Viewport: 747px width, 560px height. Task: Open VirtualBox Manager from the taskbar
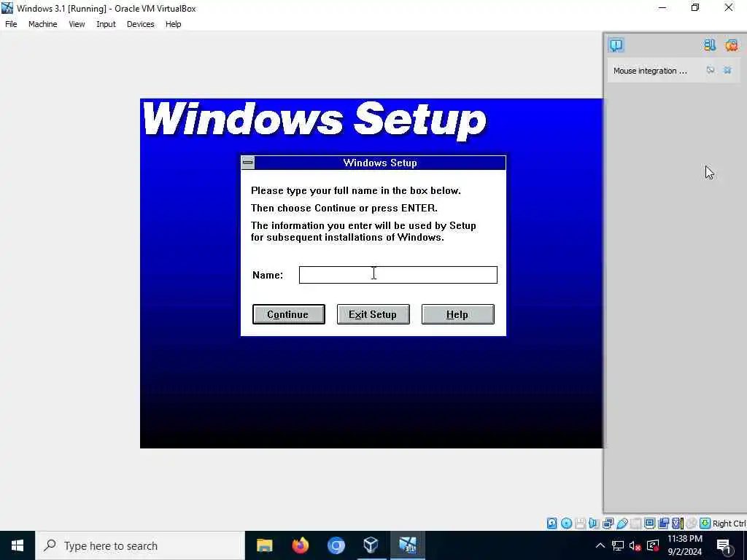point(371,545)
